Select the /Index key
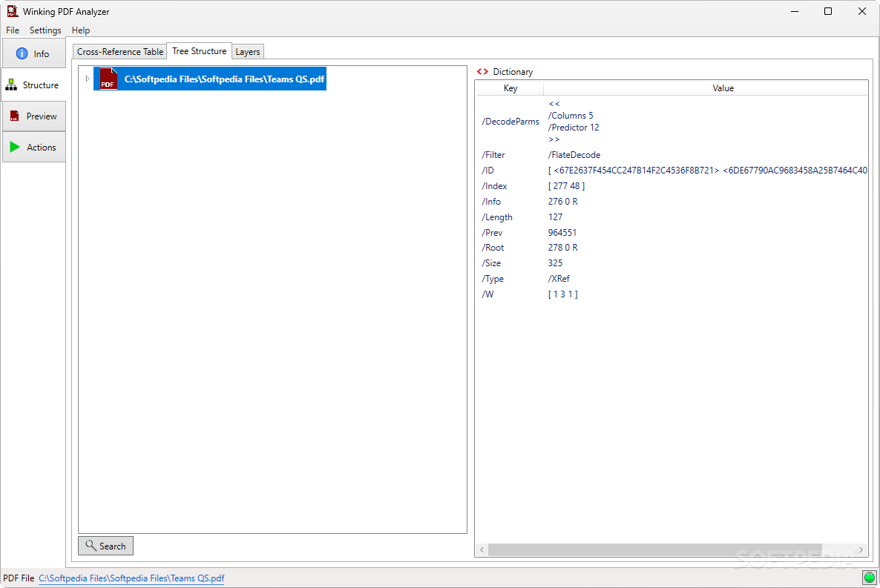 494,186
